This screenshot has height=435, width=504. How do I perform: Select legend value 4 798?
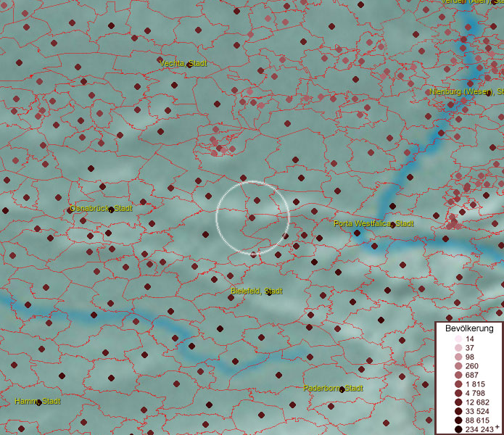(x=475, y=393)
